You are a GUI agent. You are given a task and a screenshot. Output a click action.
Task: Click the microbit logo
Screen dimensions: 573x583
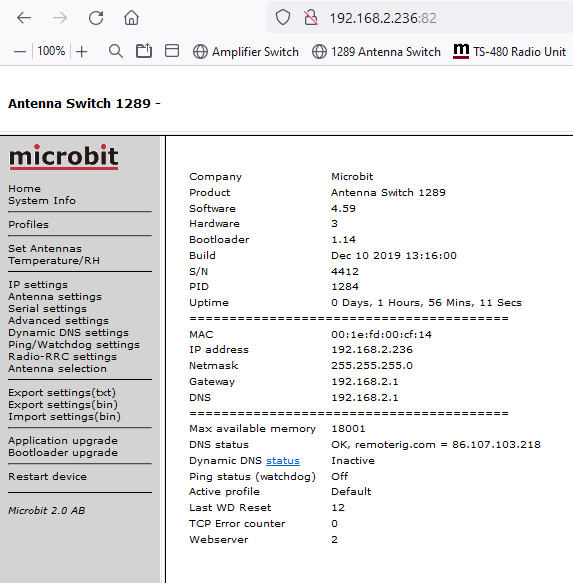64,157
